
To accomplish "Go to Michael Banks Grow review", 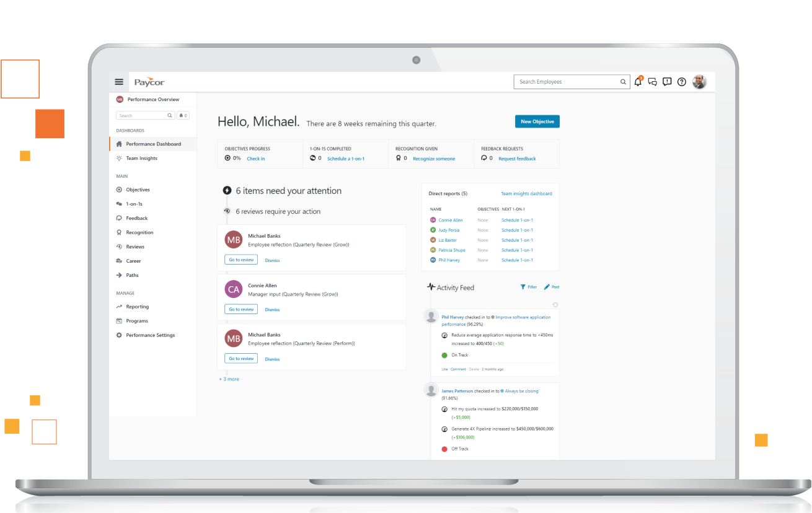I will click(x=241, y=260).
